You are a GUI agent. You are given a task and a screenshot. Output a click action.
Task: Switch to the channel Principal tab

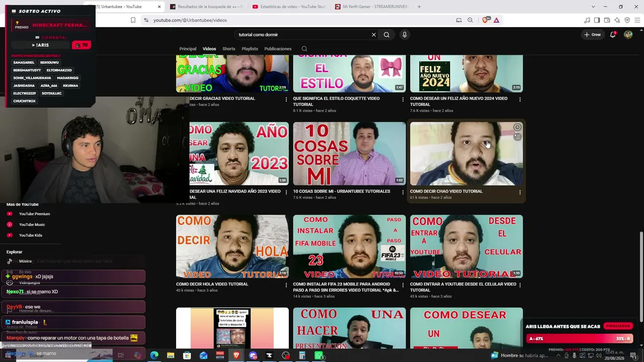click(188, 49)
